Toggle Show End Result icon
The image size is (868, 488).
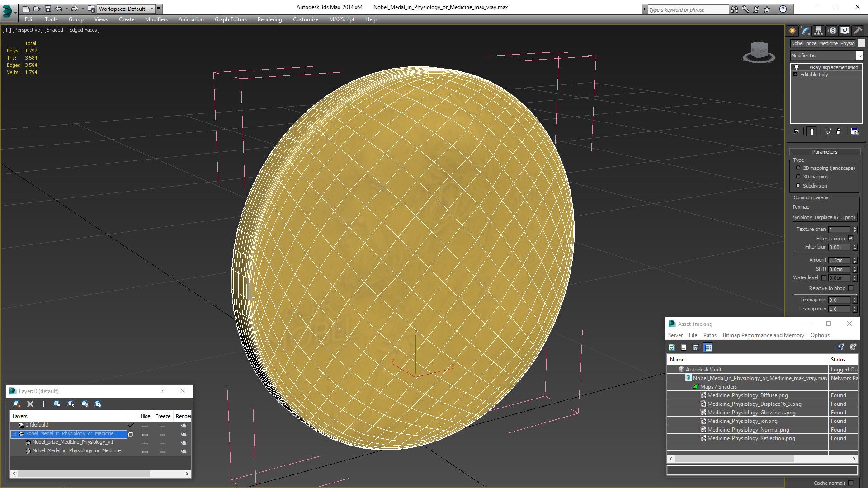[812, 131]
